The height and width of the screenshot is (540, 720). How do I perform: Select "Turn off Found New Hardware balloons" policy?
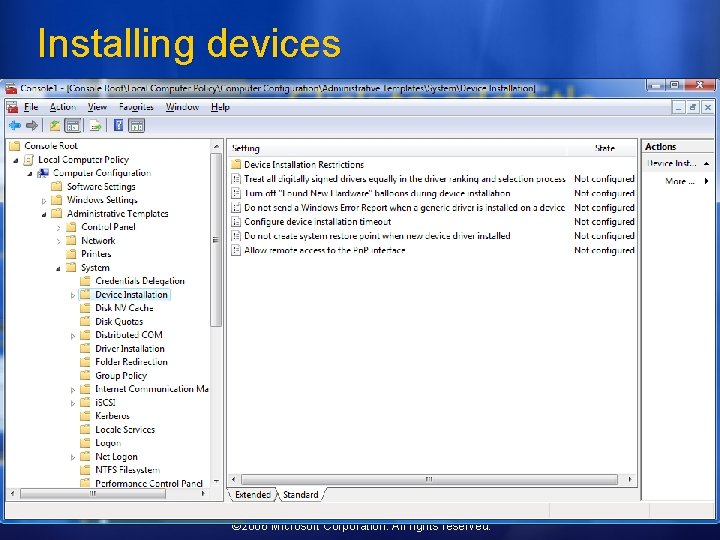pos(377,193)
